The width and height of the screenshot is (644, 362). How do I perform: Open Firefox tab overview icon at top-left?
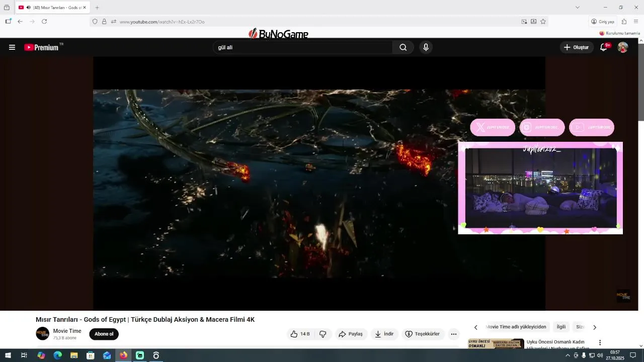pos(7,8)
